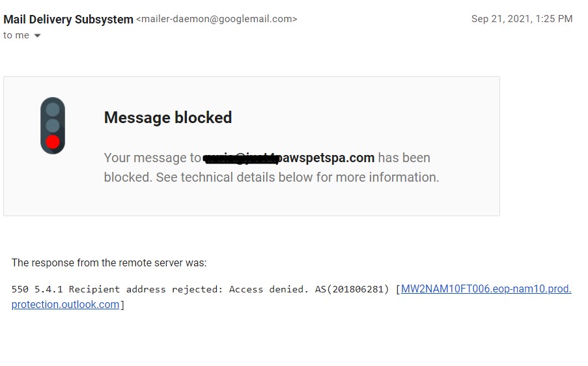Expand recipient details arrow beside "to me"
Viewport: 588px width, 366px height.
[x=37, y=36]
